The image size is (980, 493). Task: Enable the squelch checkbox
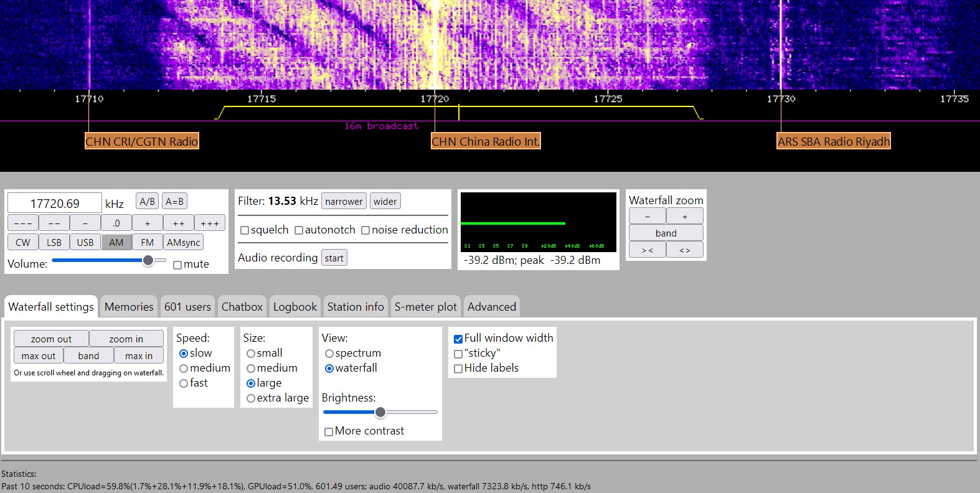pyautogui.click(x=245, y=230)
